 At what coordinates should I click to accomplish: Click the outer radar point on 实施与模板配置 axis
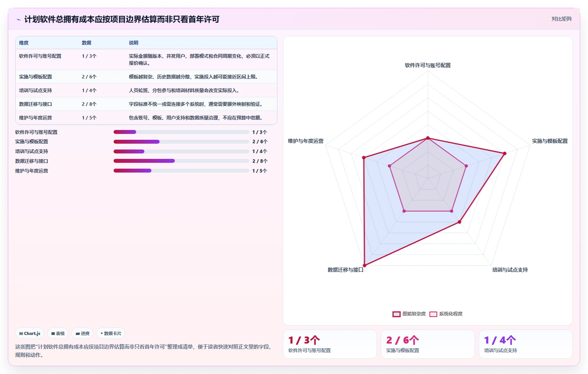pos(505,153)
